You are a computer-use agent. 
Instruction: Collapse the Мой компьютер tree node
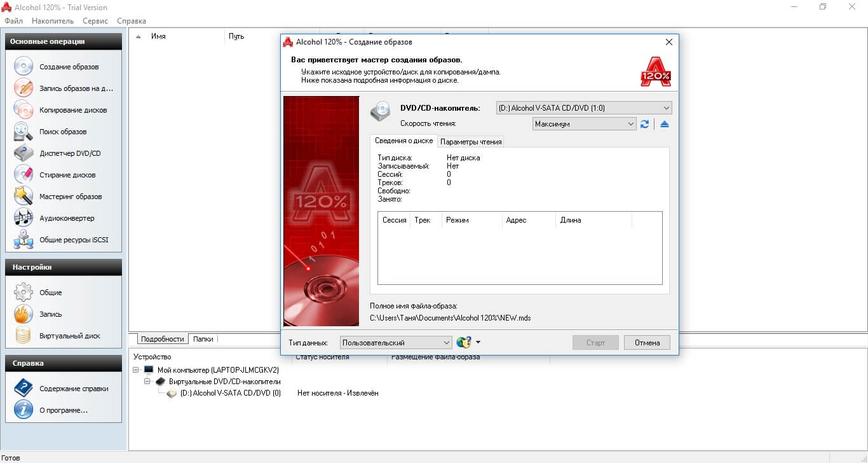tap(137, 370)
